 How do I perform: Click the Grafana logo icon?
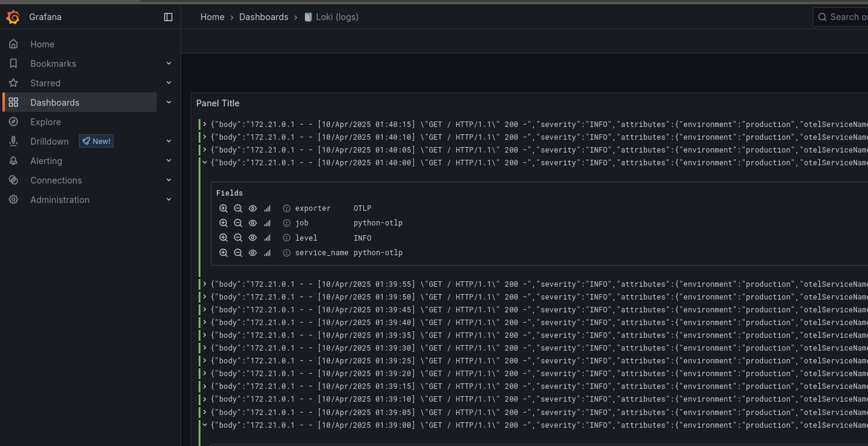point(13,17)
